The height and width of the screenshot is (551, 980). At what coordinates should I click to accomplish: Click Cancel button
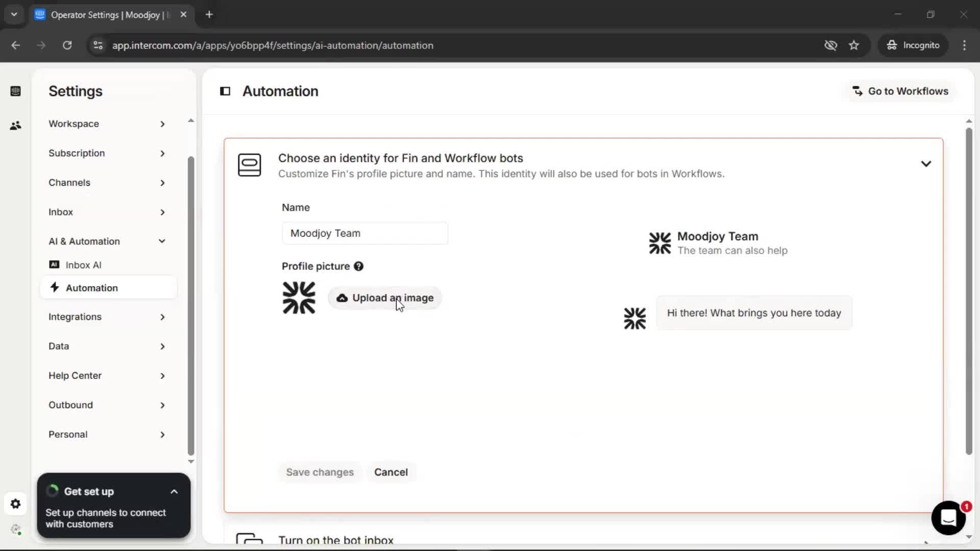coord(391,472)
